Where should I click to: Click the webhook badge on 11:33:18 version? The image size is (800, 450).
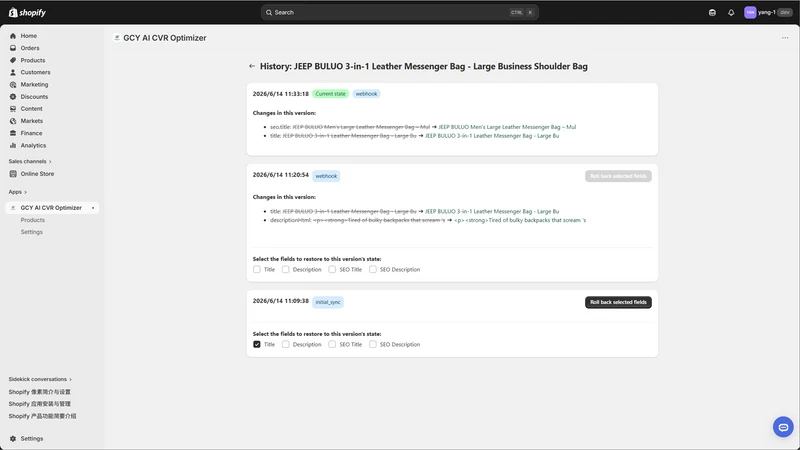coord(366,94)
